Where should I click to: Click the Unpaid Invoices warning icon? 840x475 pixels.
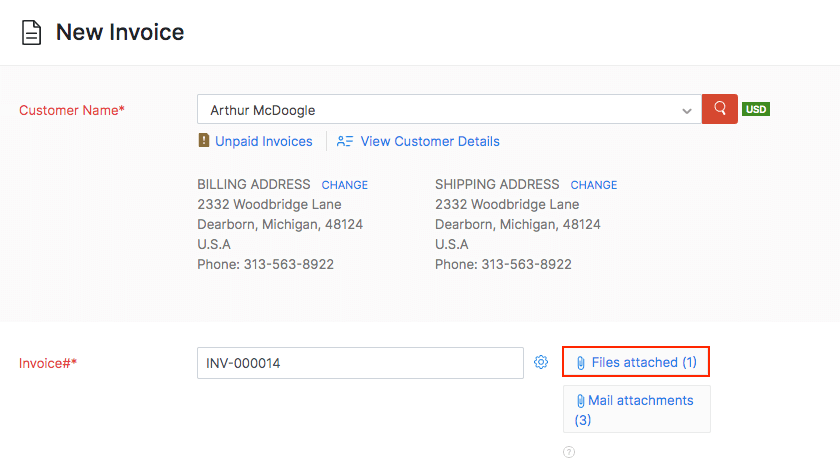pyautogui.click(x=204, y=141)
